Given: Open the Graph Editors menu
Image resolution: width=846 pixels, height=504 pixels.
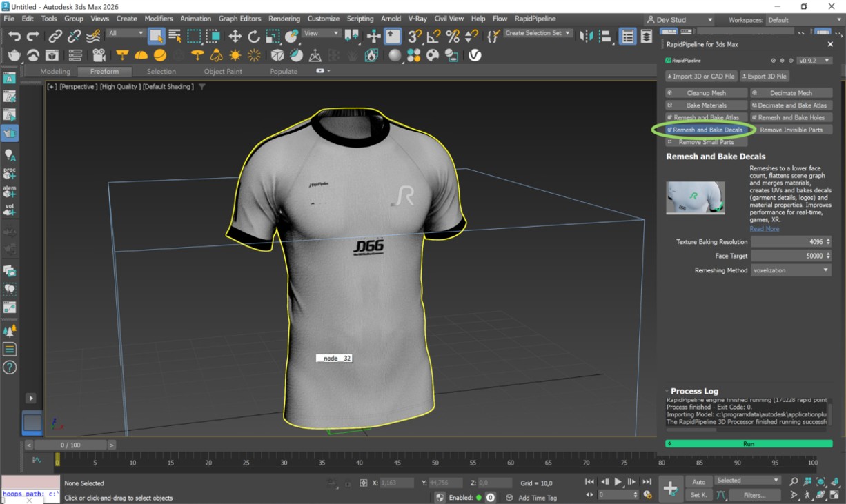Looking at the screenshot, I should [239, 19].
